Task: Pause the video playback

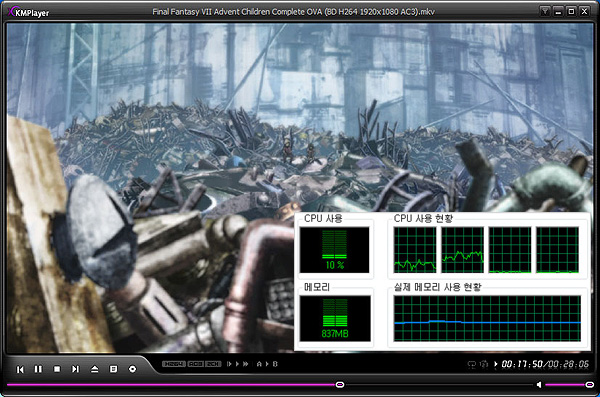Action: (38, 369)
